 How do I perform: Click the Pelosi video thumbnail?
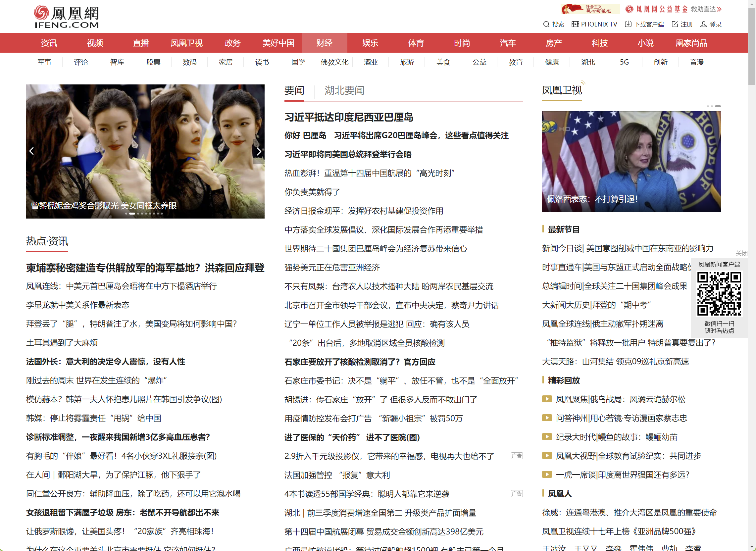pyautogui.click(x=631, y=161)
